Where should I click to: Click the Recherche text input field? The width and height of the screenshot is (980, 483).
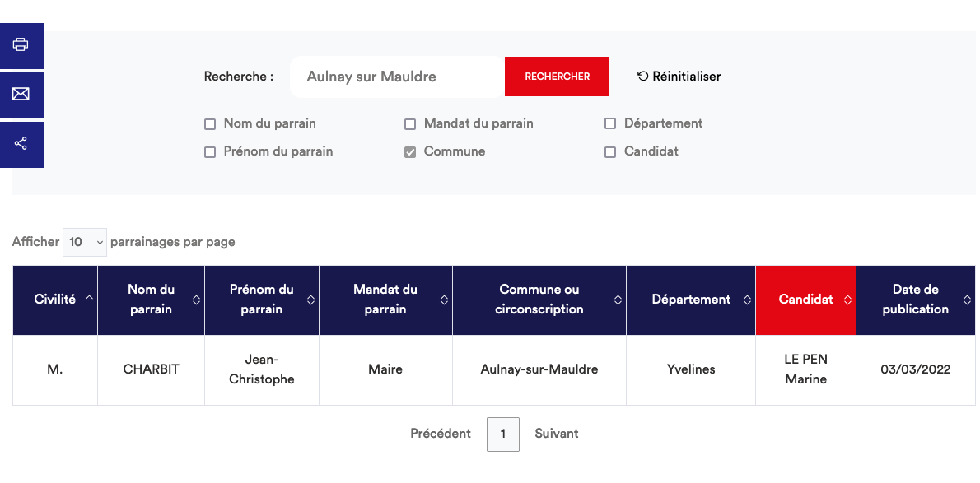tap(397, 77)
